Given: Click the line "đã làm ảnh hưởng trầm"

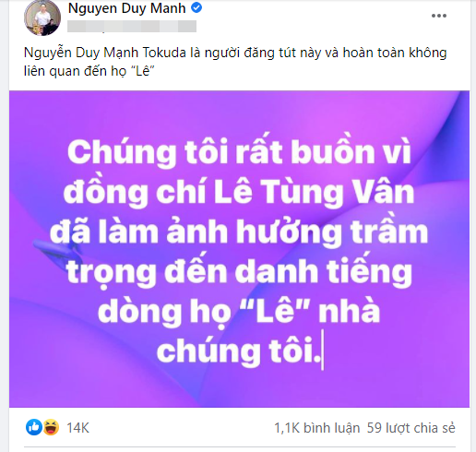Looking at the screenshot, I should coord(239,232).
